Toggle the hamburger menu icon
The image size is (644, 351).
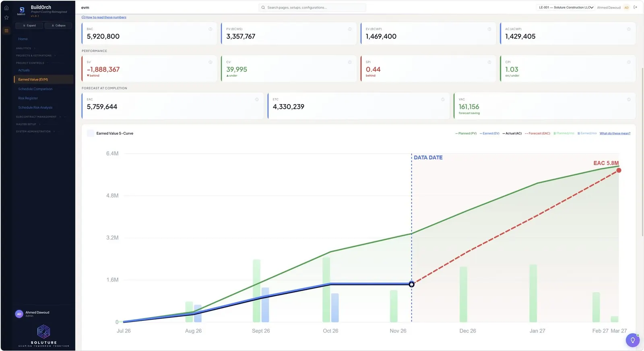point(6,31)
